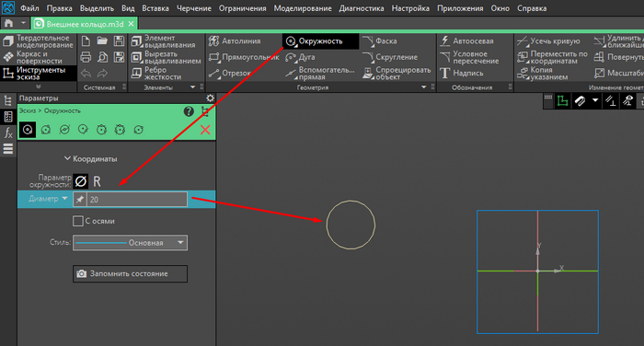Viewport: 644px width, 346px height.
Task: Expand the Элементы panel dropdown arrow
Action: point(192,87)
